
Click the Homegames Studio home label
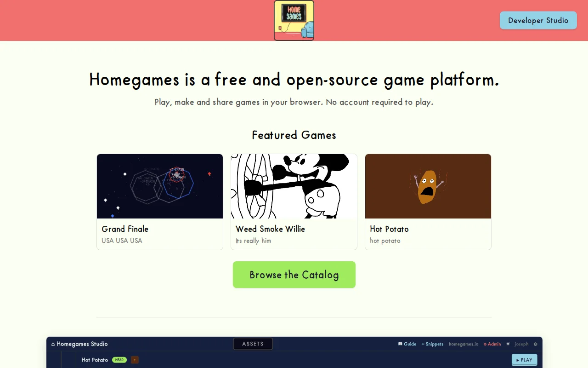coord(79,344)
